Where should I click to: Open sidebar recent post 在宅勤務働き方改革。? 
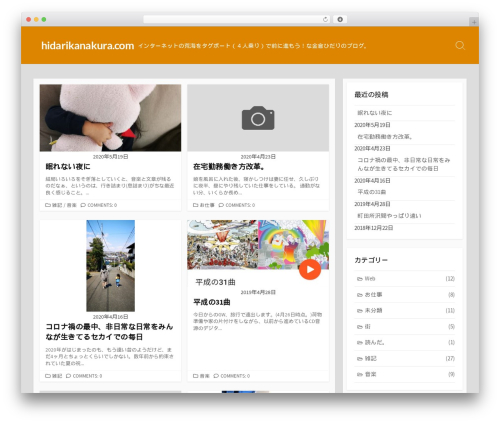(385, 137)
